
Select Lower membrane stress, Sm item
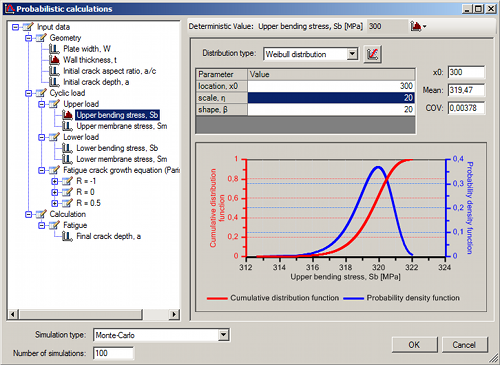click(x=122, y=159)
